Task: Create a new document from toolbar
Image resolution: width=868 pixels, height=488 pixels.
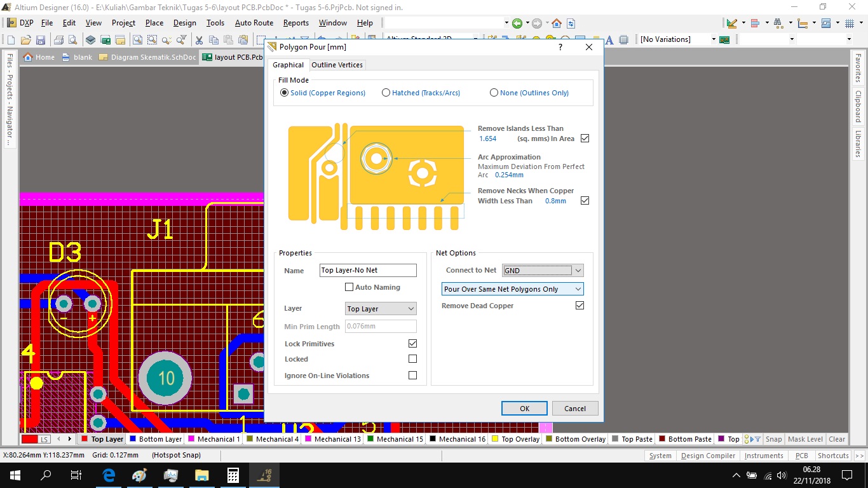Action: coord(11,40)
